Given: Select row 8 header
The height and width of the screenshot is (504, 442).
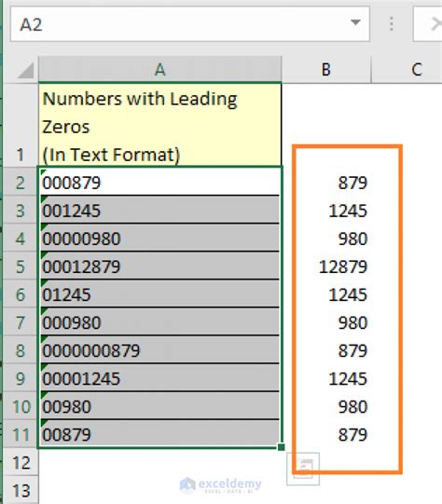Looking at the screenshot, I should click(x=21, y=349).
